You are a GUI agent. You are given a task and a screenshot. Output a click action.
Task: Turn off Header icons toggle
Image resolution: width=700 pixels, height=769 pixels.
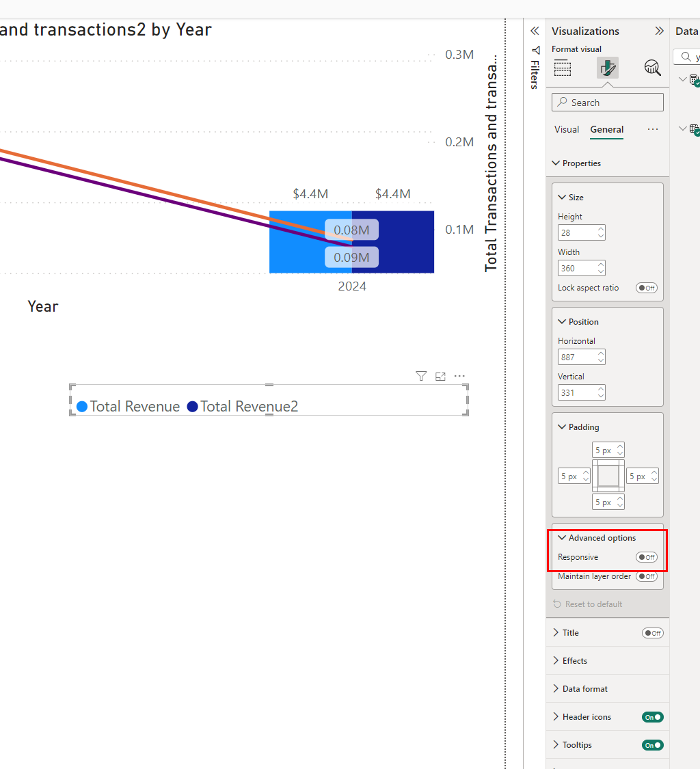point(652,717)
